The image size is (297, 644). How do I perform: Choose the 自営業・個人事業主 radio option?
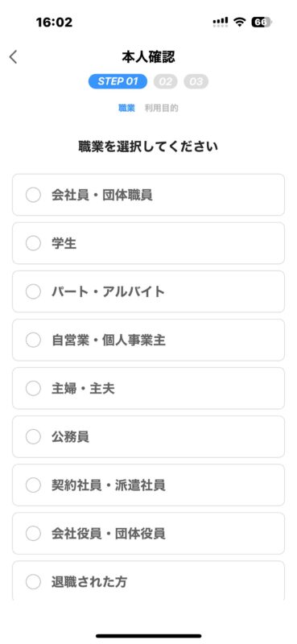coord(33,340)
